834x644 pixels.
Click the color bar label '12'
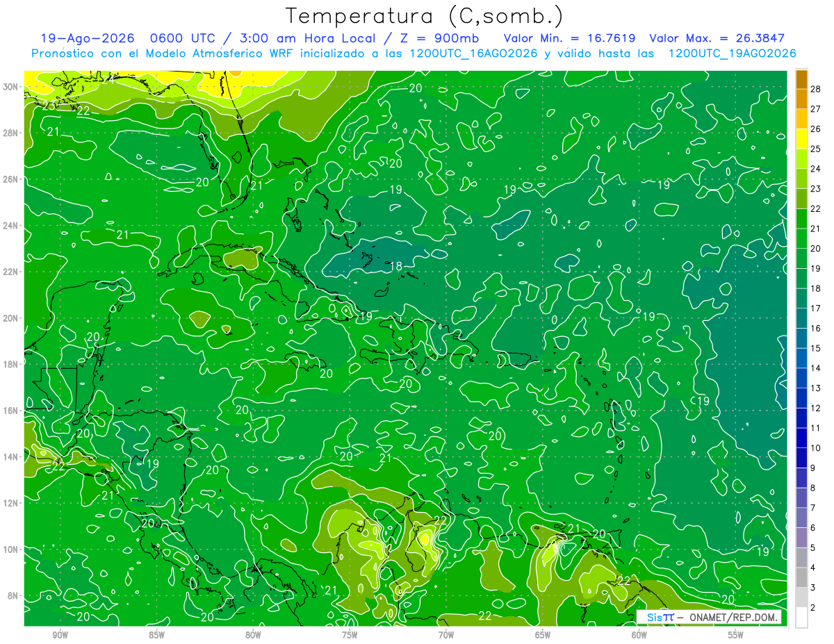816,408
